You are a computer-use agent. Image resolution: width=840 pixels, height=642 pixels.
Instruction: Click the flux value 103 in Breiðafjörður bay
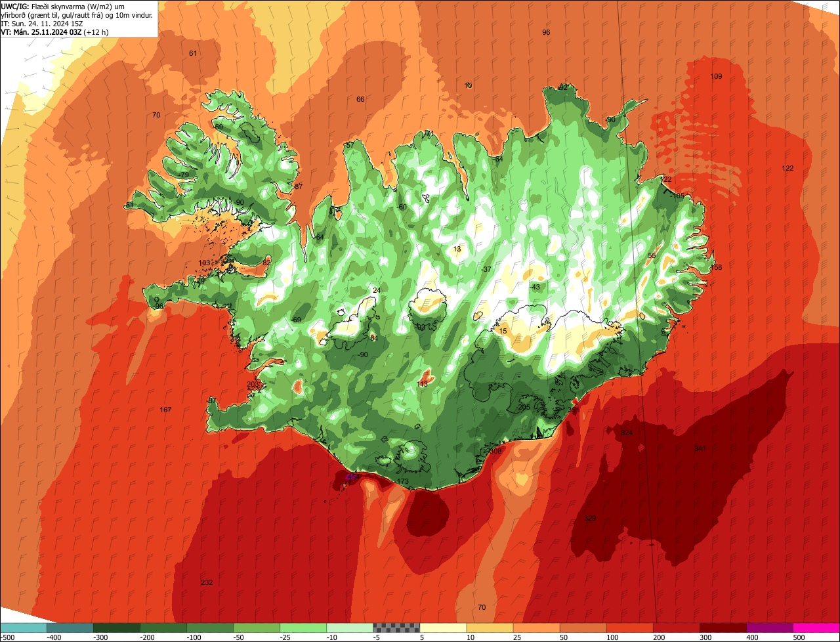[x=204, y=263]
